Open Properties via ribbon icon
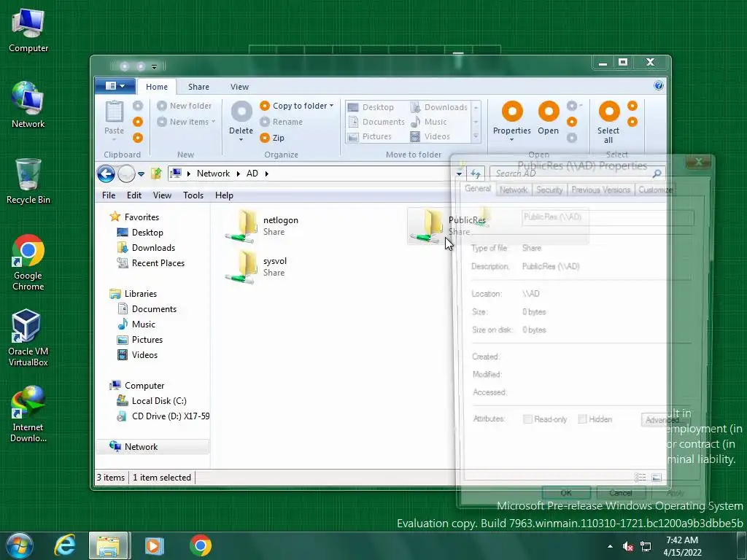 [x=512, y=112]
